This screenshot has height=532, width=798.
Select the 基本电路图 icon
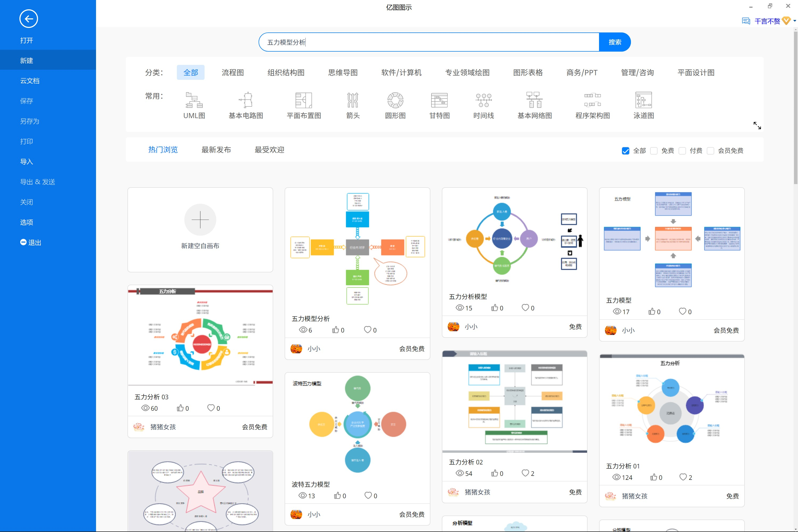pos(246,100)
